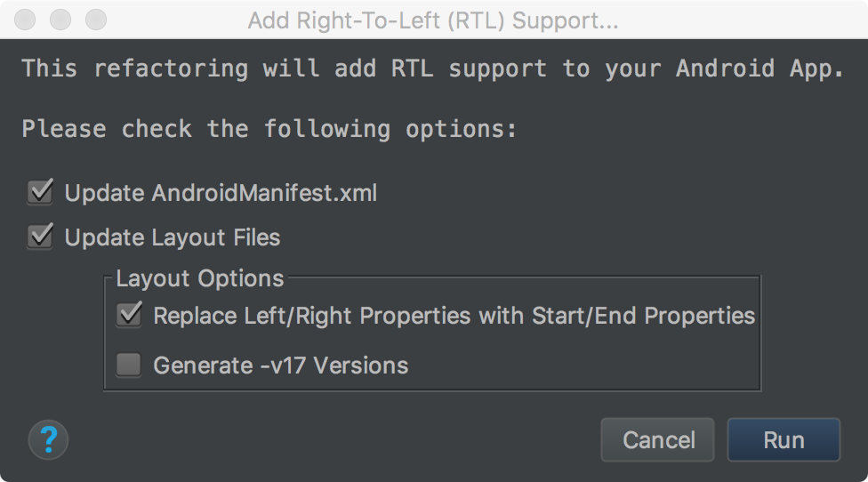This screenshot has height=482, width=868.
Task: Disable the Replace Left/Right Properties checkbox
Action: pos(129,316)
